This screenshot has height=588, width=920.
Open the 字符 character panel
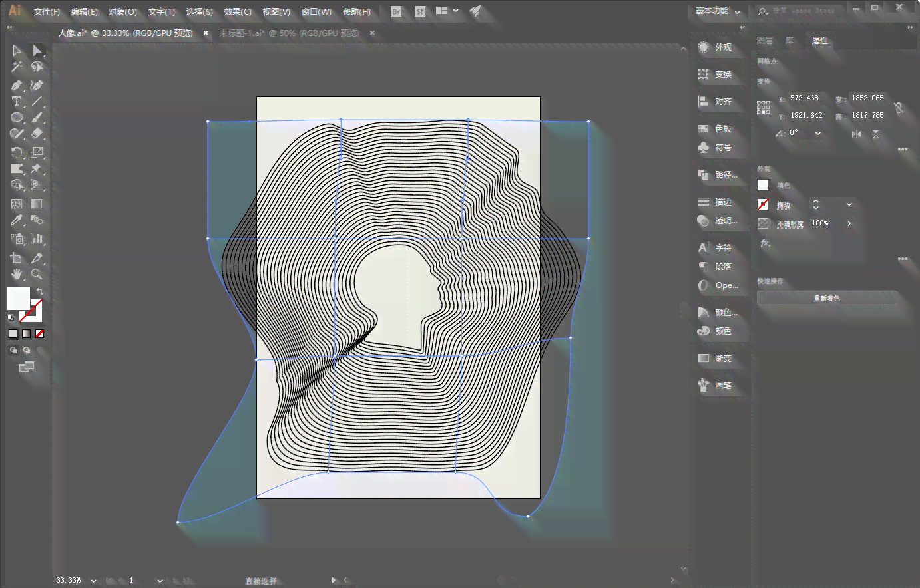(715, 247)
